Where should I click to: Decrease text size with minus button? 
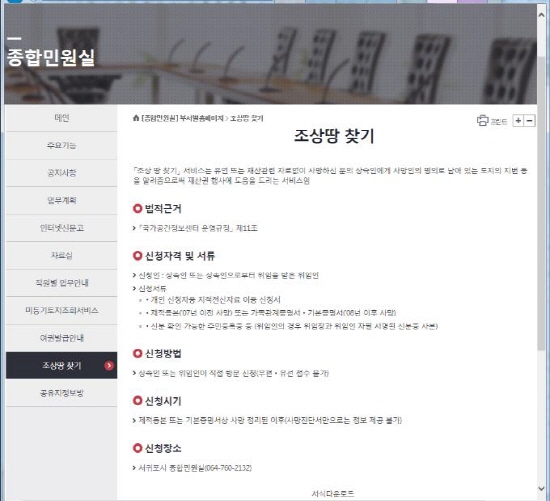[x=530, y=121]
